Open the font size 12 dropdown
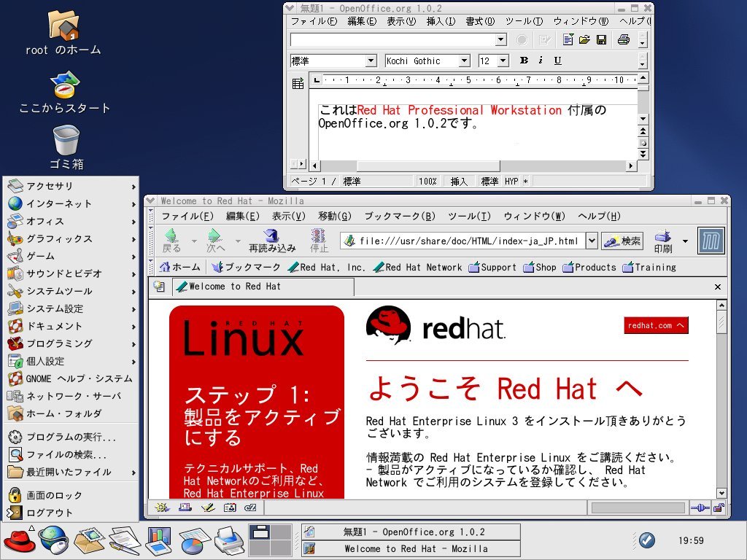The height and width of the screenshot is (560, 747). click(x=503, y=61)
